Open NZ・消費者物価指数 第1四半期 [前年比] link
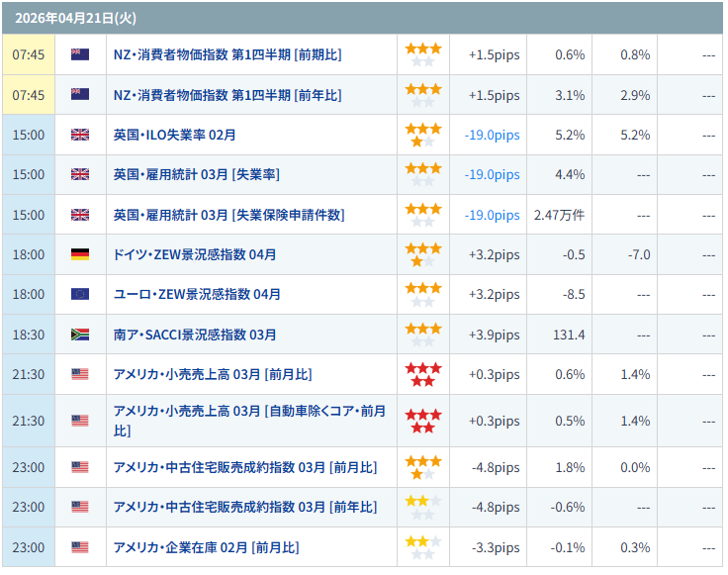The image size is (728, 575). coord(227,95)
